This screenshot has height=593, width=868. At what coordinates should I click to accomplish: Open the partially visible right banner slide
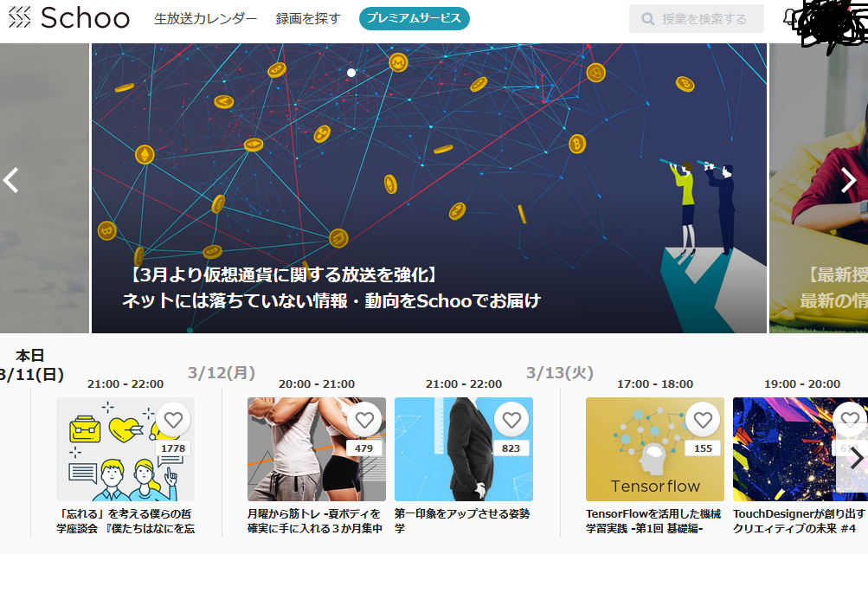819,188
